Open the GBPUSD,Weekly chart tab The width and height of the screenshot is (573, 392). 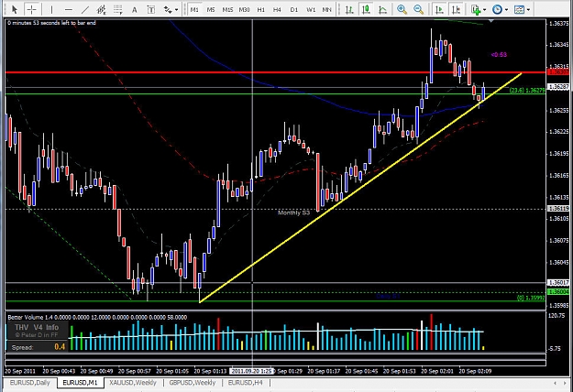click(x=193, y=383)
